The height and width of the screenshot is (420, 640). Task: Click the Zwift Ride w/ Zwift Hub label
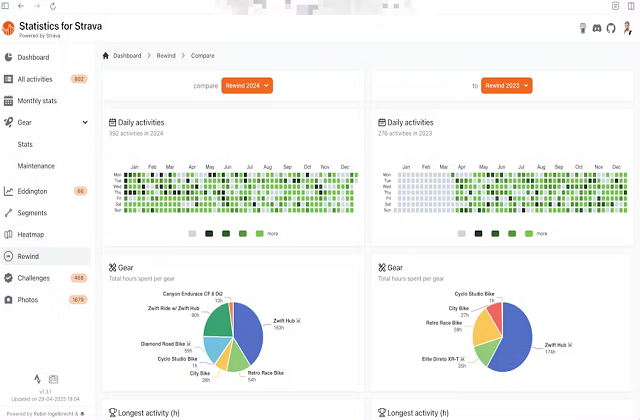(x=173, y=308)
